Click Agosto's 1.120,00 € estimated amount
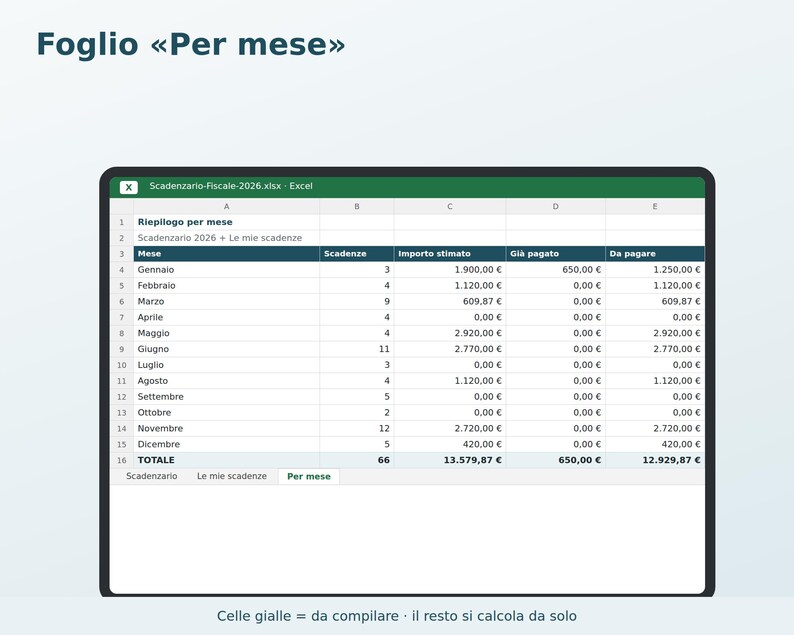Screen dimensions: 794x635 click(450, 381)
